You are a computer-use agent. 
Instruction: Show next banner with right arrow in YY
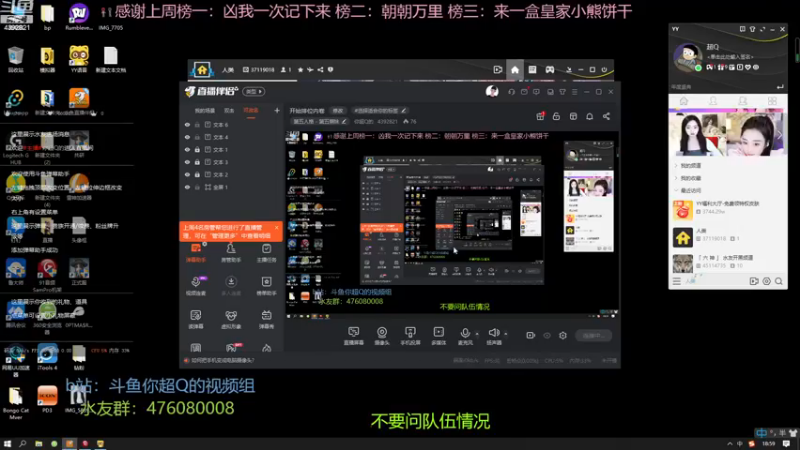click(780, 135)
